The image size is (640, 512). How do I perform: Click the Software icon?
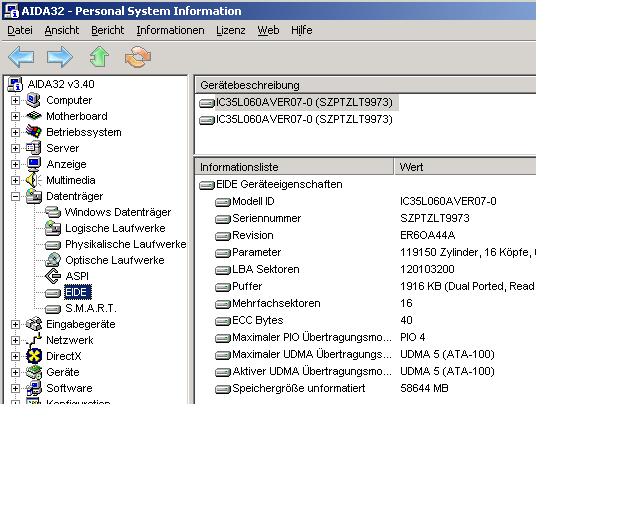coord(33,388)
